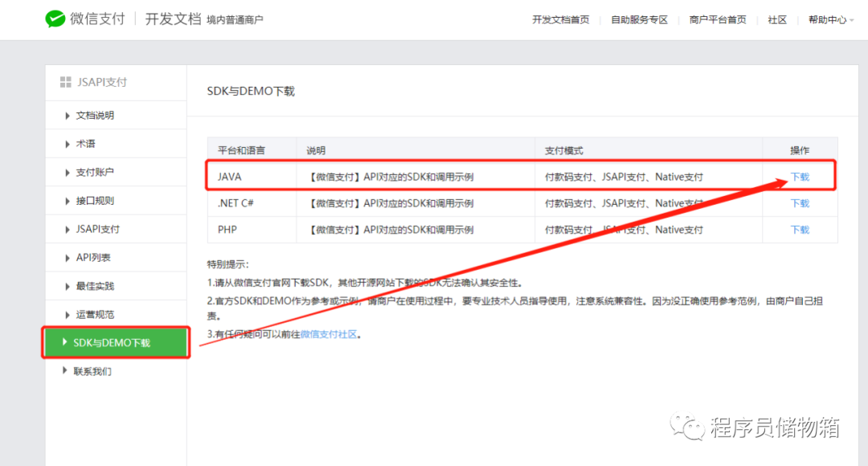Open API列表 sidebar entry
The height and width of the screenshot is (466, 868).
coord(93,258)
